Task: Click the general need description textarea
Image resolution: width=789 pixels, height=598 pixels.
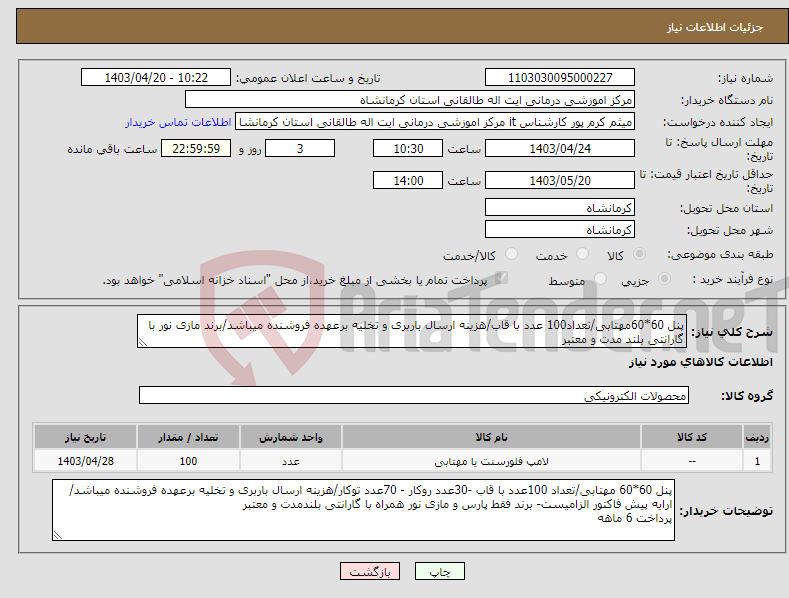Action: pos(412,331)
